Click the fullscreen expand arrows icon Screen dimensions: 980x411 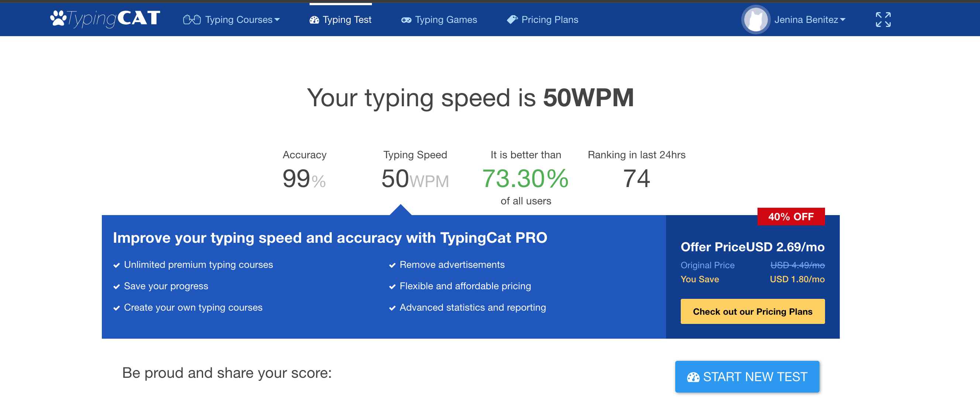(883, 20)
